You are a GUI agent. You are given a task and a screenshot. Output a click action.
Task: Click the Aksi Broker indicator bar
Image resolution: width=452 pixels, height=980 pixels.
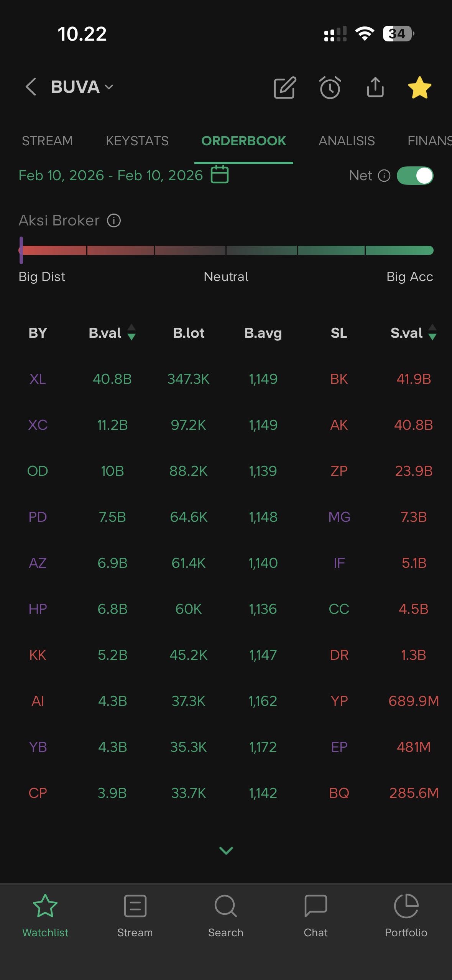coord(226,250)
